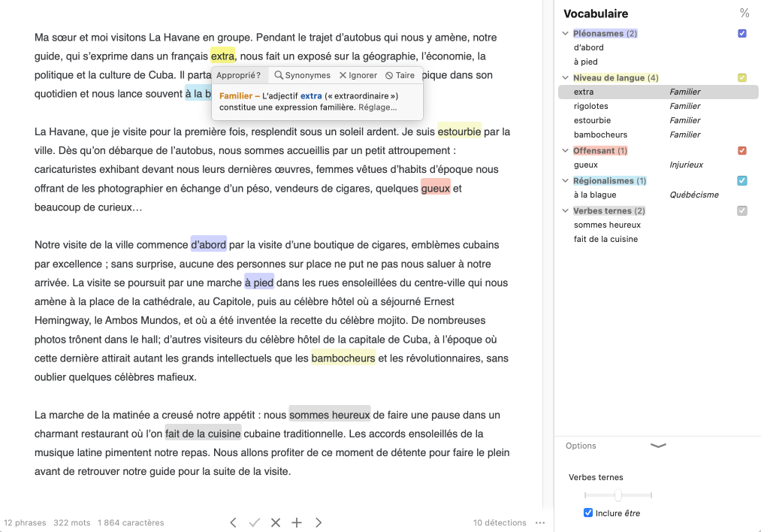Select Taire in the popup menu

click(x=400, y=75)
